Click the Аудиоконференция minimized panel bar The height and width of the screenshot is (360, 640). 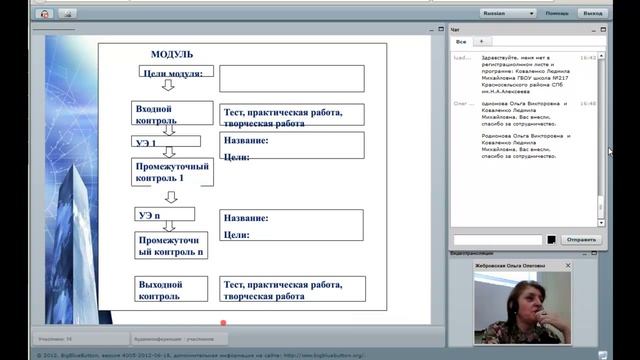click(x=179, y=339)
